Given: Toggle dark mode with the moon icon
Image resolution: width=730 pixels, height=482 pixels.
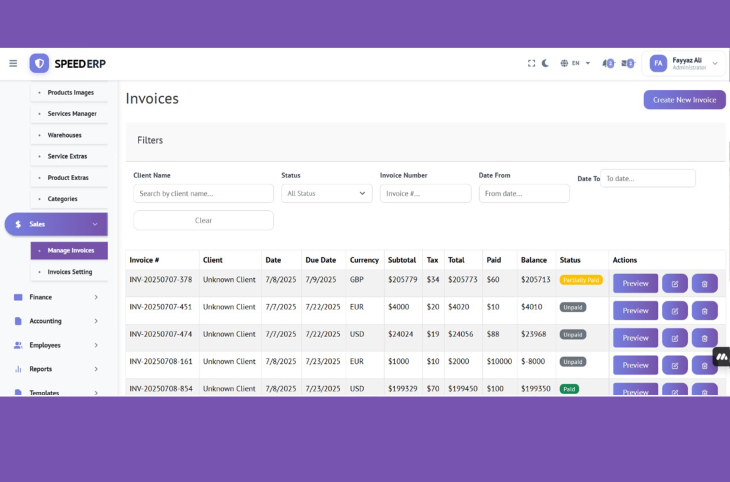Looking at the screenshot, I should pyautogui.click(x=546, y=63).
